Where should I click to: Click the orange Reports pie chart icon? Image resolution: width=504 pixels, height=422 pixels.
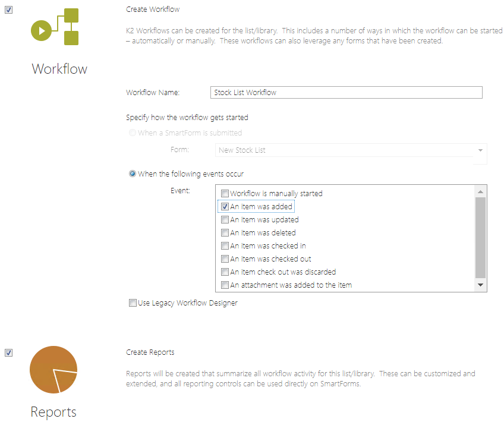pyautogui.click(x=53, y=370)
